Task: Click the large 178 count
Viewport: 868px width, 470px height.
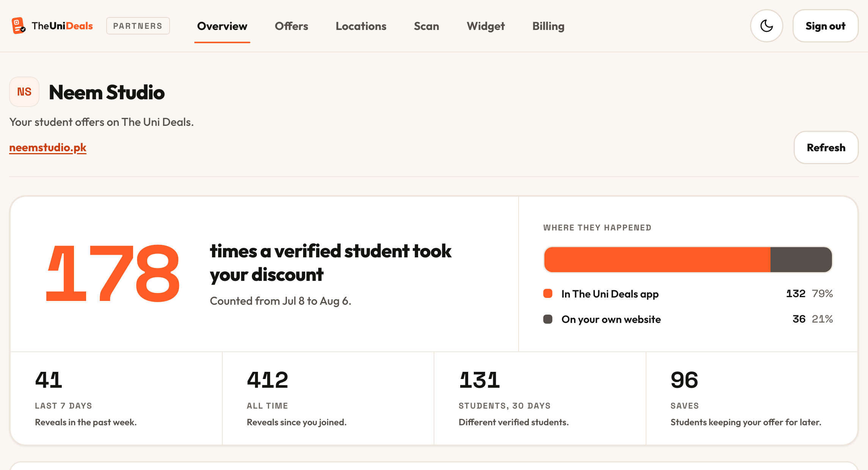Action: pos(112,273)
